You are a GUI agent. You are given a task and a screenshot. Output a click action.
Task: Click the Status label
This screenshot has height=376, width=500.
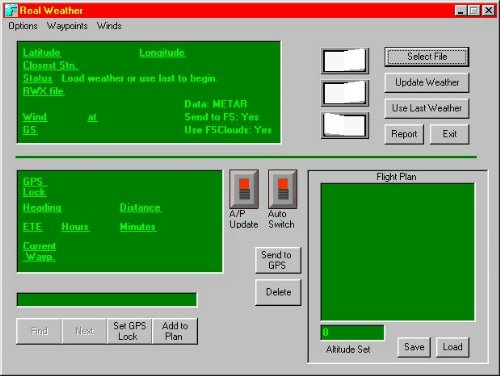point(38,78)
